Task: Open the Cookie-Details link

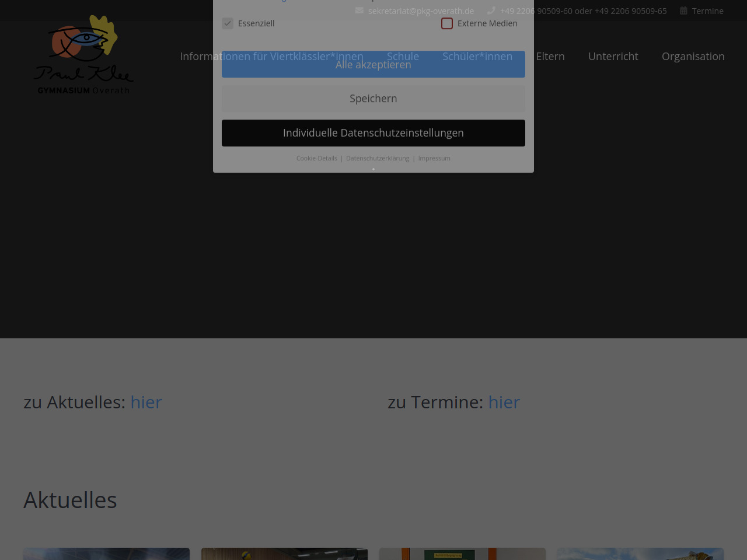Action: coord(317,158)
